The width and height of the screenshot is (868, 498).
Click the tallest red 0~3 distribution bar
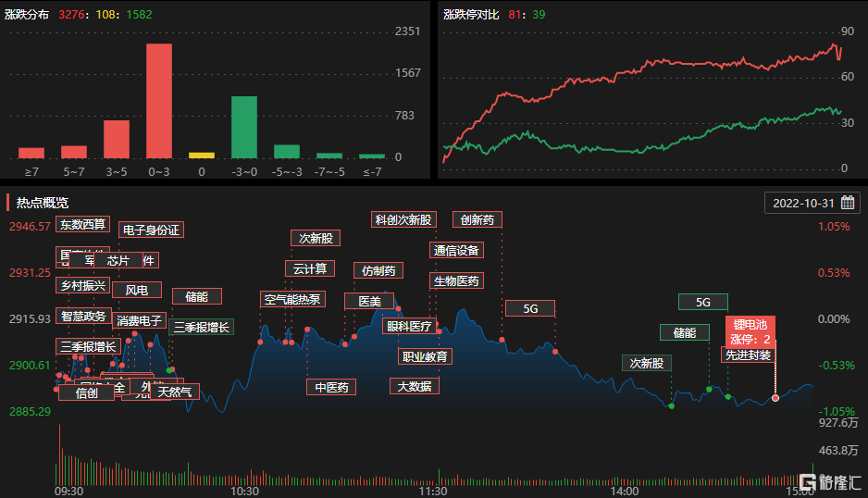click(159, 101)
